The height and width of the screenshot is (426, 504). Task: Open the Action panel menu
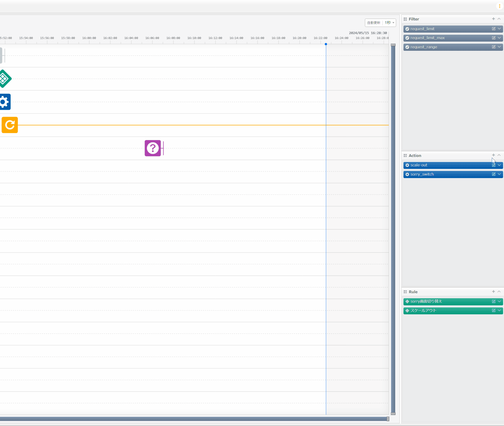tap(493, 155)
